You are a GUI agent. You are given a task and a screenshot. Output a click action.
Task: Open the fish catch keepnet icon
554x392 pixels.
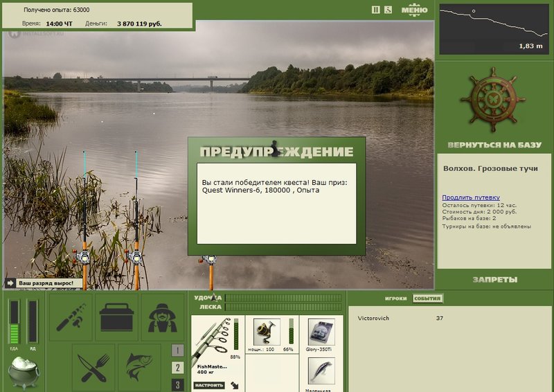click(x=140, y=367)
